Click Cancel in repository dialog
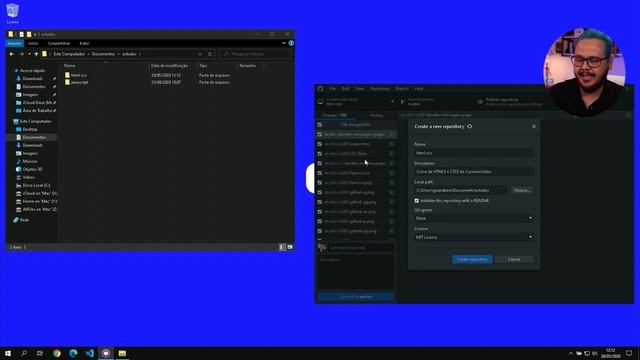Image resolution: width=640 pixels, height=360 pixels. click(x=513, y=260)
